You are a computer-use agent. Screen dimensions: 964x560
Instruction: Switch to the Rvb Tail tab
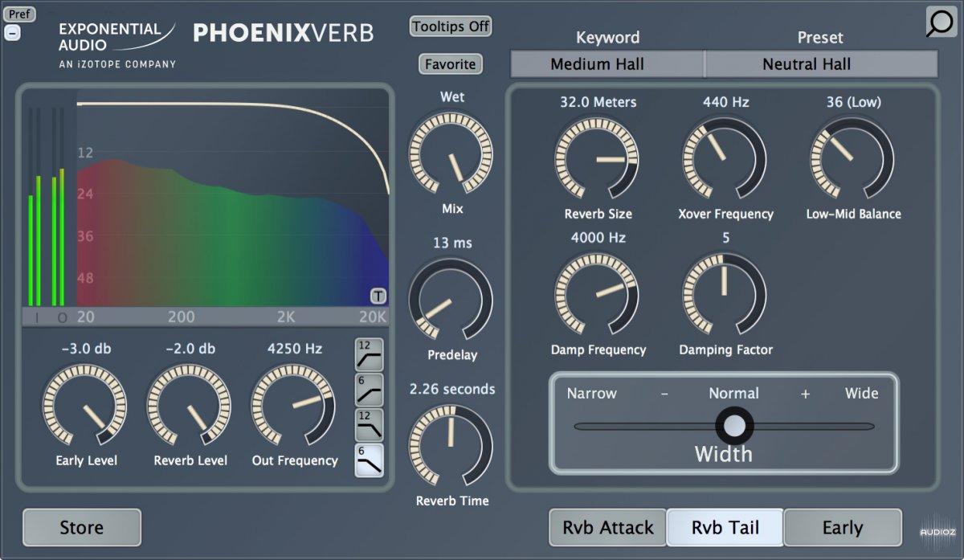(x=725, y=528)
